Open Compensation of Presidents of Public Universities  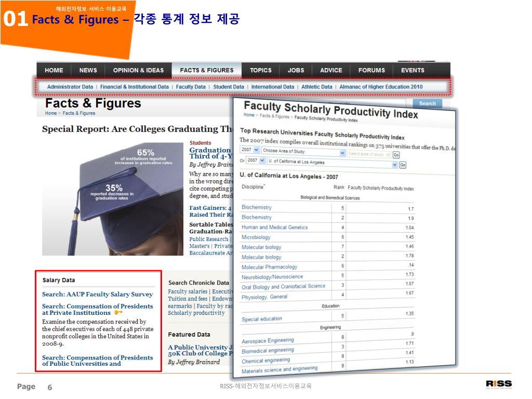coord(97,361)
